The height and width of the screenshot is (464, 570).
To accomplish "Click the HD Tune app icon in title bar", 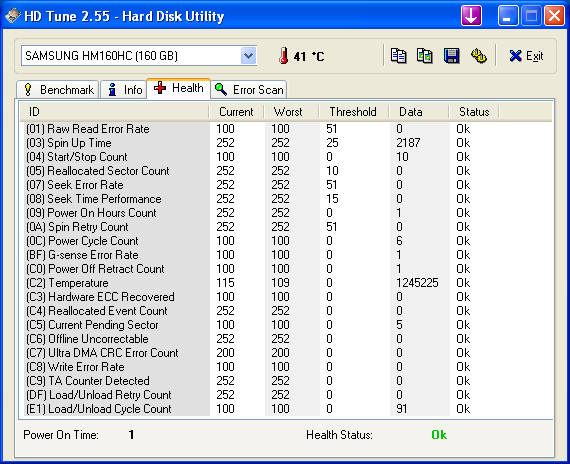I will coord(13,16).
